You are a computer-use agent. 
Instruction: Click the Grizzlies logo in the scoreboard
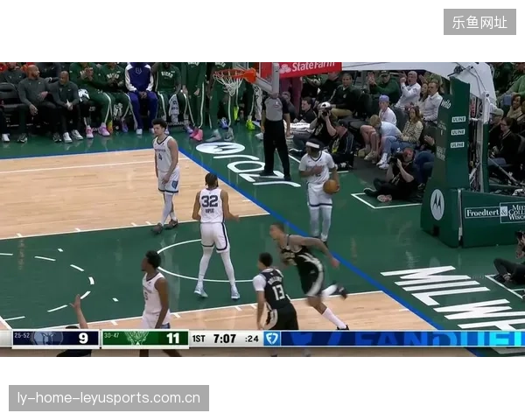[x=47, y=339]
